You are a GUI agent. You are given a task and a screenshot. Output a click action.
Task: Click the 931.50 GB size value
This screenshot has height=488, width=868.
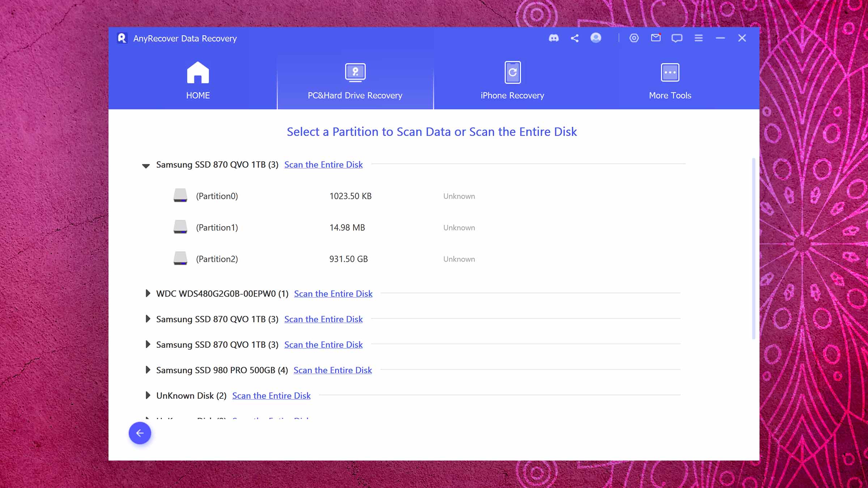(x=348, y=259)
